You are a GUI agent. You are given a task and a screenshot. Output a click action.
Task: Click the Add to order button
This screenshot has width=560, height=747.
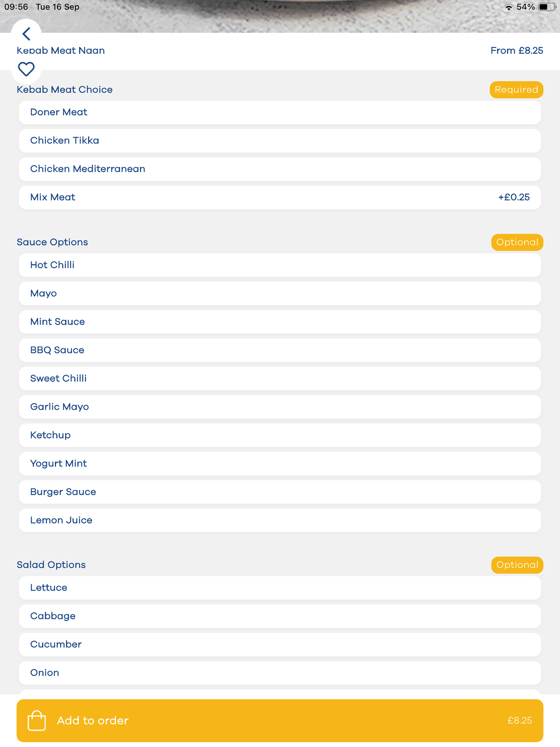[x=280, y=721]
